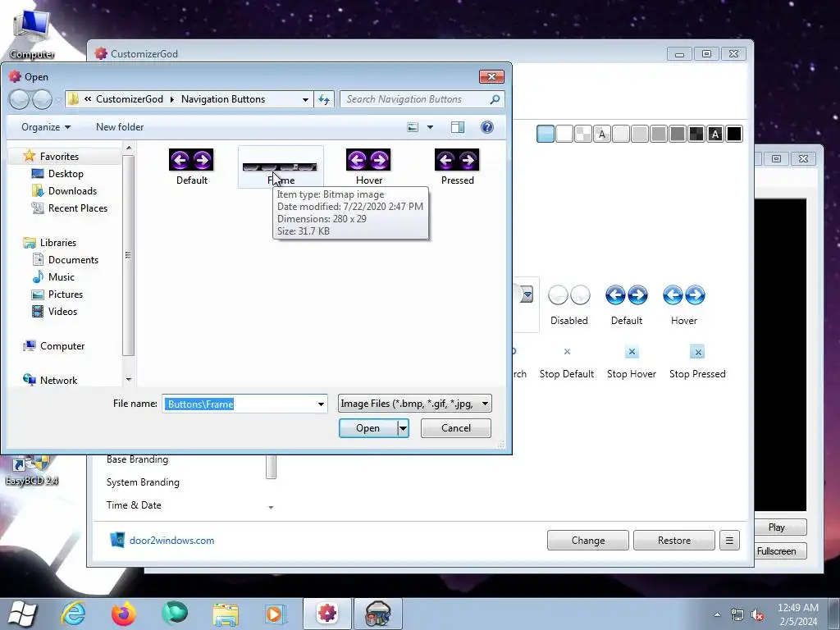Image resolution: width=840 pixels, height=630 pixels.
Task: Show hidden system tray icons
Action: pyautogui.click(x=717, y=614)
